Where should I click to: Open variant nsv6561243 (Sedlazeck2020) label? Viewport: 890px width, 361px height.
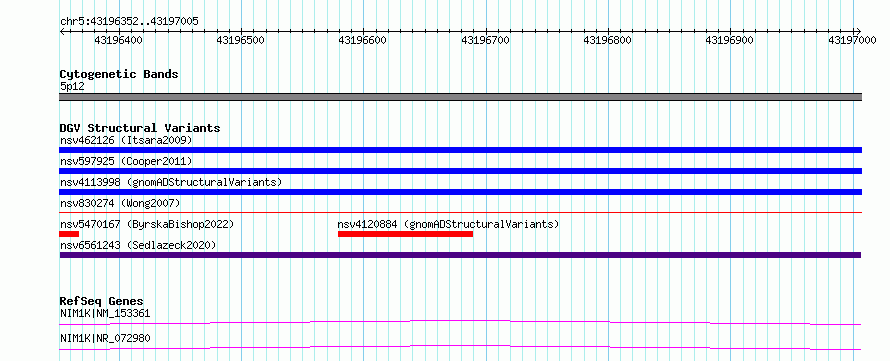point(138,245)
